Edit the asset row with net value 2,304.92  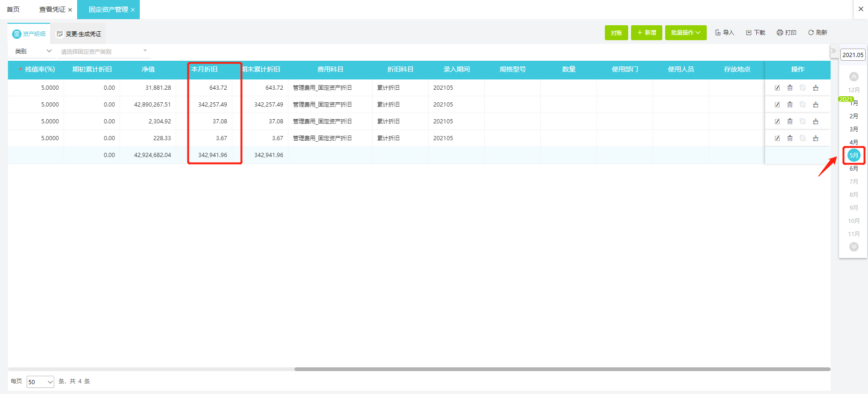[777, 122]
